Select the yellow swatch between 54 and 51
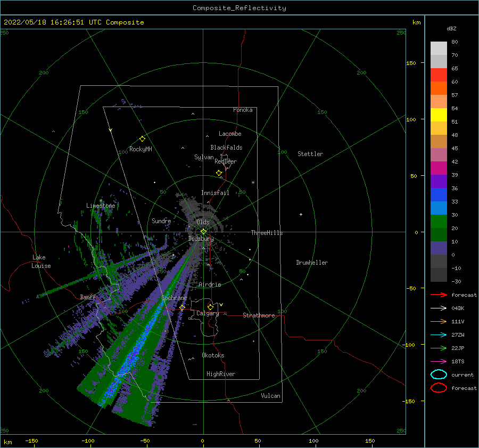The image size is (479, 448). (439, 115)
